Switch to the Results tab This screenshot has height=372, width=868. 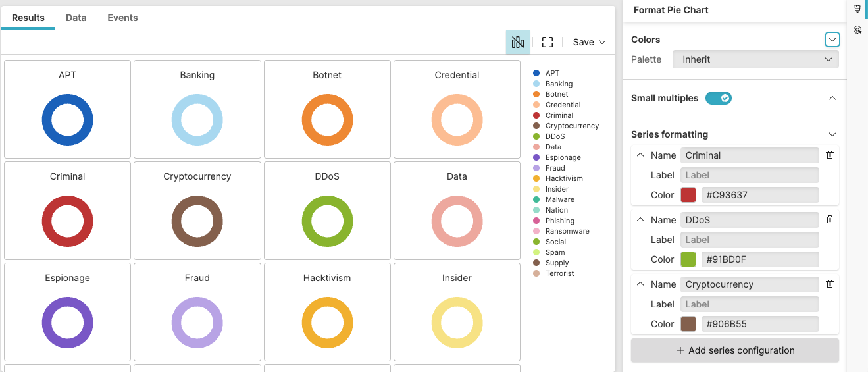pyautogui.click(x=28, y=18)
